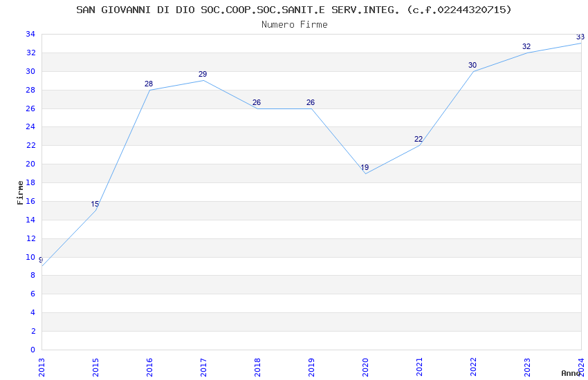Click the y-axis tick value 4
The height and width of the screenshot is (380, 588).
33,312
